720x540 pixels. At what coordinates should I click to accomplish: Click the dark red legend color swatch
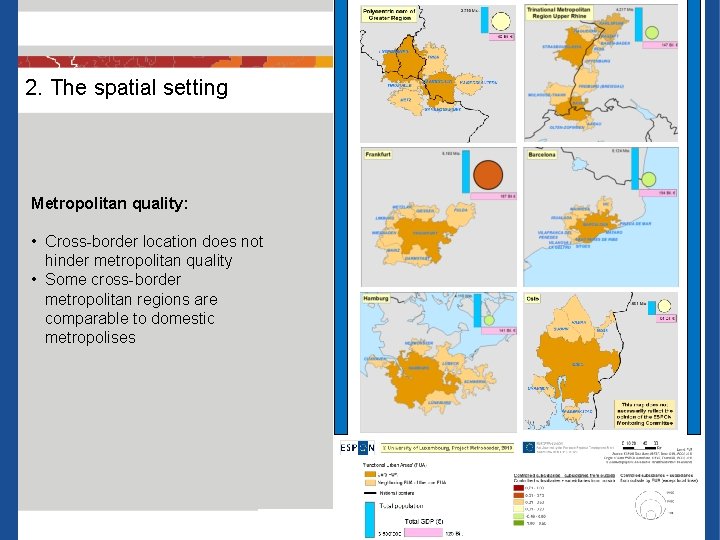click(518, 488)
